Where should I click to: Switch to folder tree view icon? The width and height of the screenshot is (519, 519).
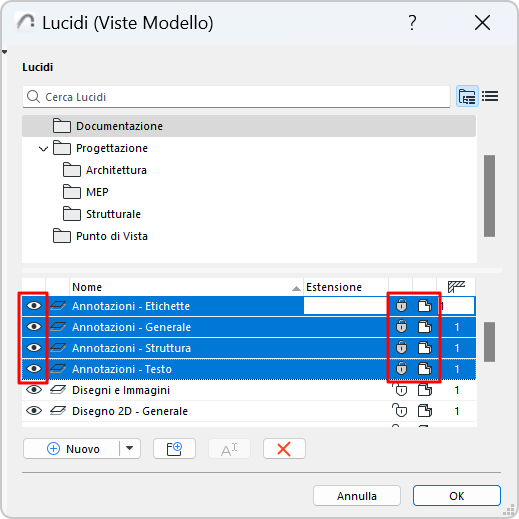pyautogui.click(x=467, y=96)
